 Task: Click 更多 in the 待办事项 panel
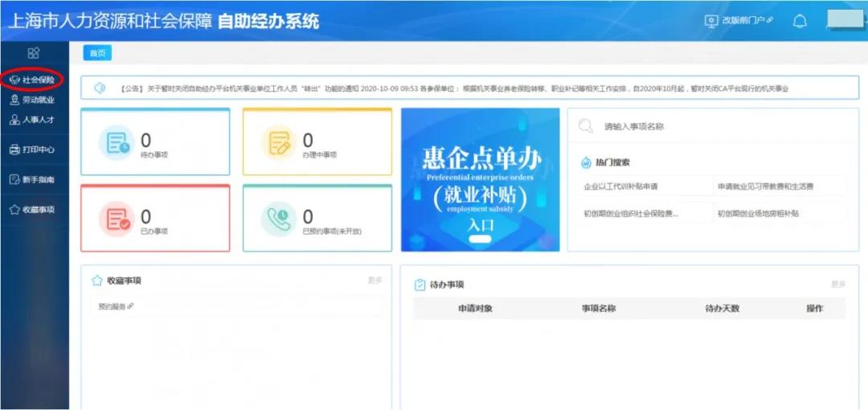coord(838,285)
